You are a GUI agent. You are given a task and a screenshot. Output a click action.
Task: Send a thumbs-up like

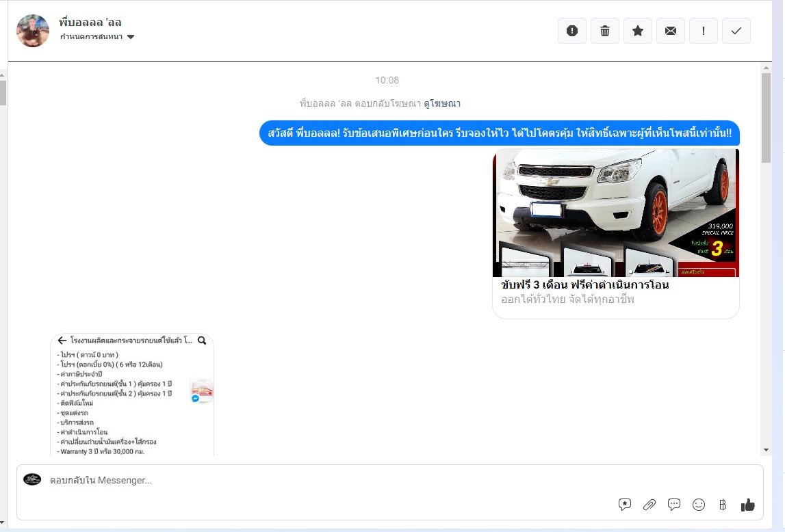click(x=747, y=505)
